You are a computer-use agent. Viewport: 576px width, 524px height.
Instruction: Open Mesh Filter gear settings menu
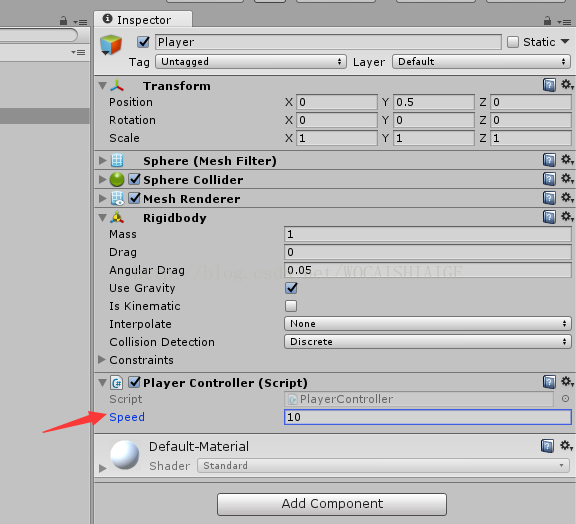pyautogui.click(x=567, y=160)
